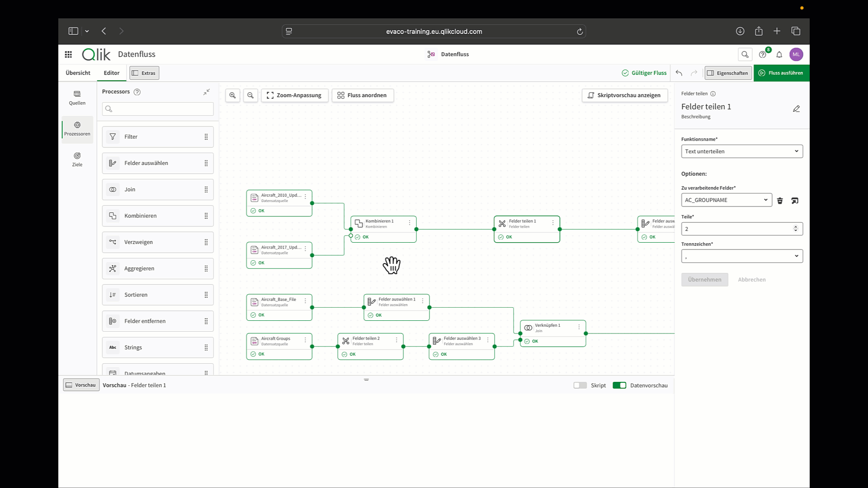Click the zoom out magnifier icon
Viewport: 868px width, 488px height.
250,95
